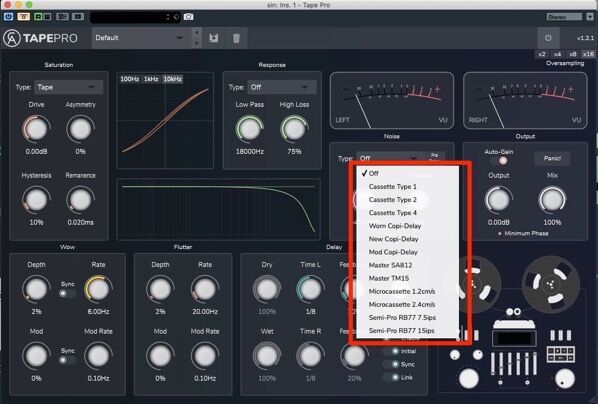Viewport: 598px width, 404px height.
Task: Click the Mix knob
Action: [552, 200]
